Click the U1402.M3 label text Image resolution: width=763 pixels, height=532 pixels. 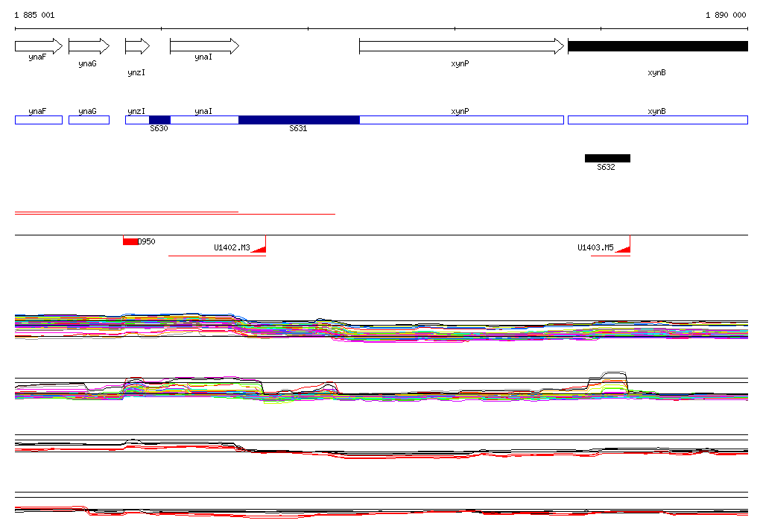232,248
